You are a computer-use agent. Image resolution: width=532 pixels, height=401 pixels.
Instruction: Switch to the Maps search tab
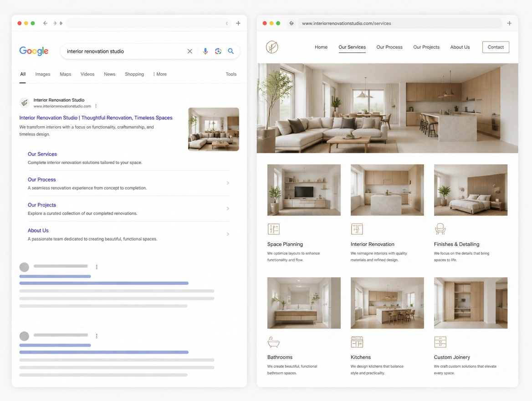[x=66, y=74]
